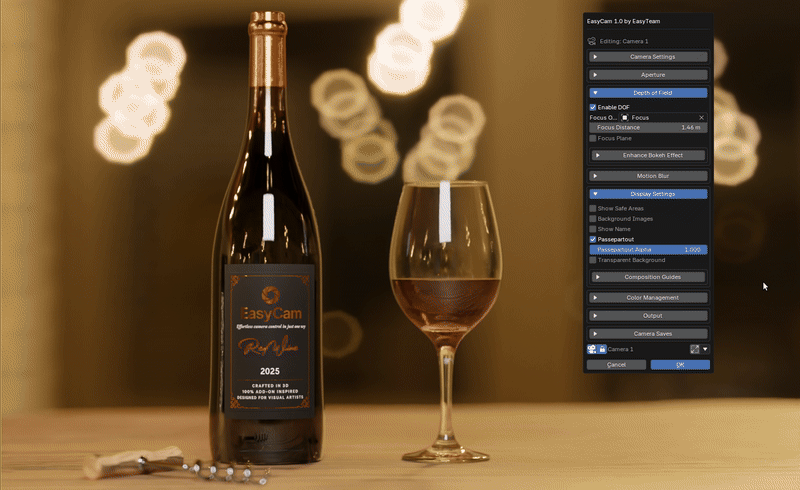Expand the Aperture section
The image size is (800, 490).
[x=648, y=75]
